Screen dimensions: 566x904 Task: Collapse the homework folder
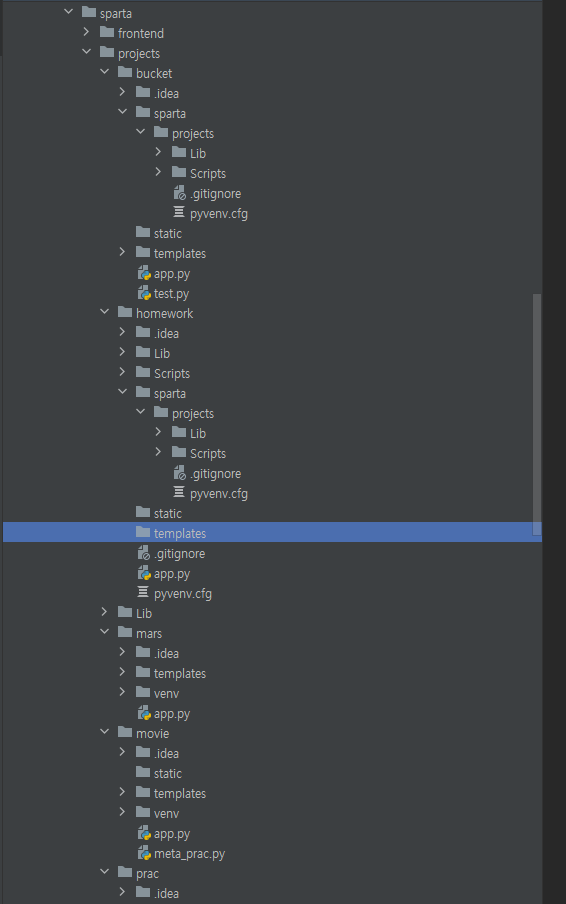(104, 312)
